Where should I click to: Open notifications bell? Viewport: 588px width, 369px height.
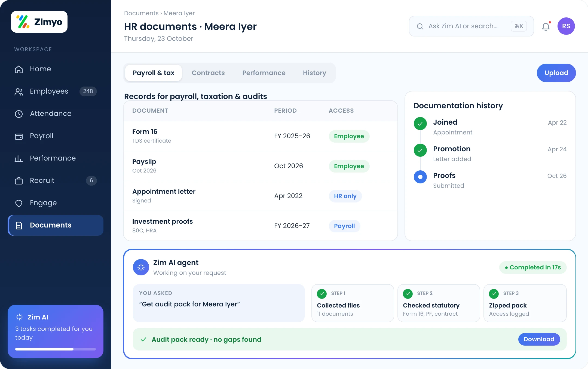click(x=546, y=26)
